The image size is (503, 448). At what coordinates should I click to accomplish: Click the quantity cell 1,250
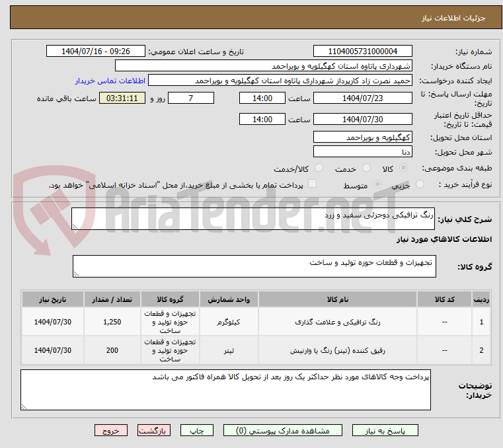coord(112,322)
